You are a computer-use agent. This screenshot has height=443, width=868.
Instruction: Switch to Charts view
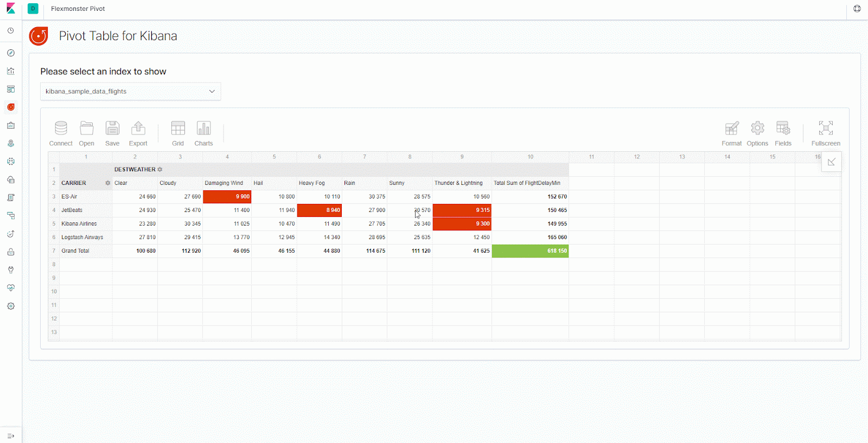[x=203, y=133]
